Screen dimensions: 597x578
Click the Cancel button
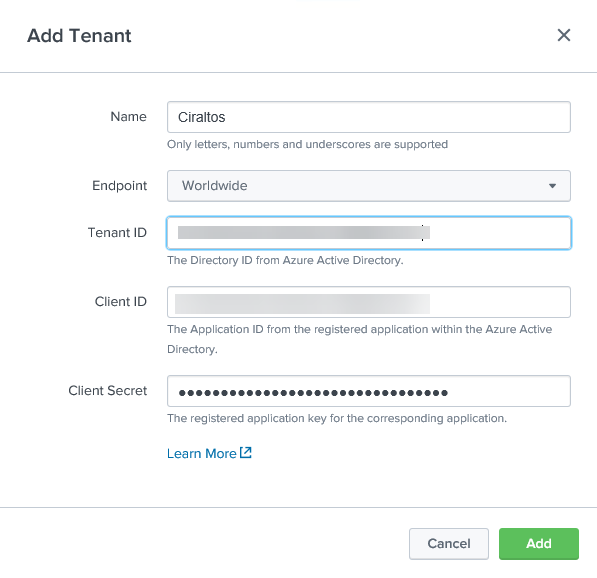449,543
